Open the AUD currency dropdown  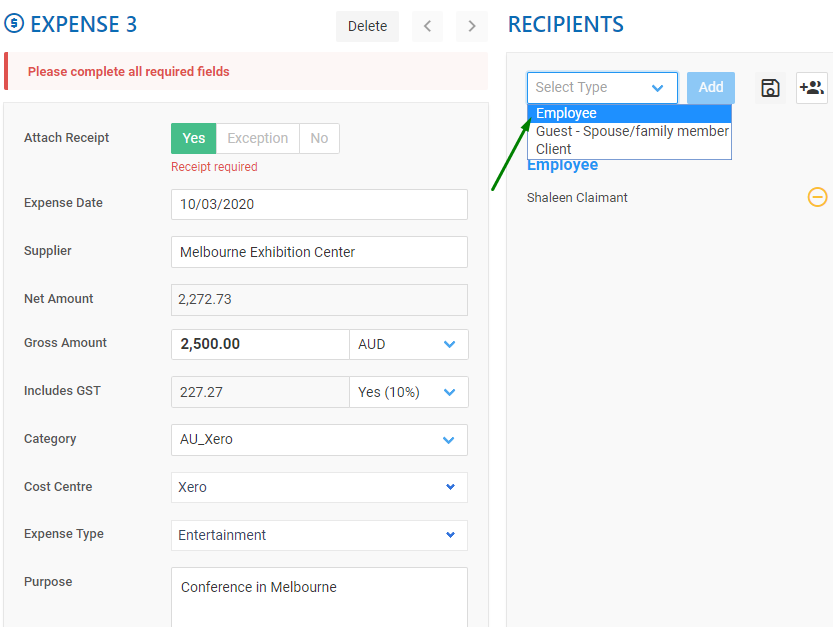click(408, 344)
